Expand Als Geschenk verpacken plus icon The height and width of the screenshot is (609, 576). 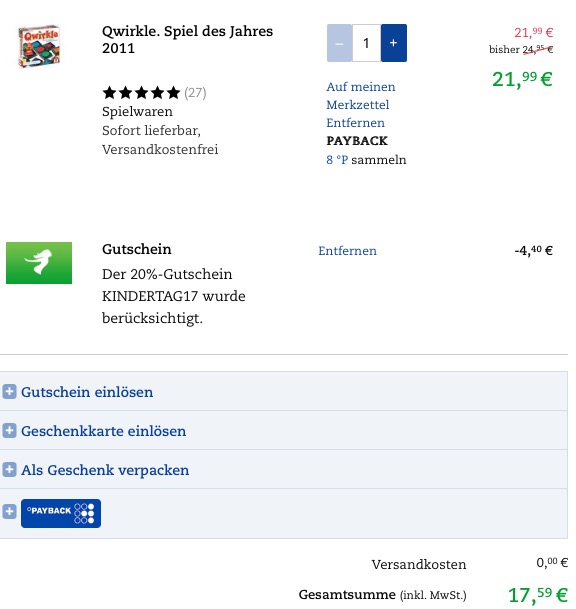(x=9, y=470)
